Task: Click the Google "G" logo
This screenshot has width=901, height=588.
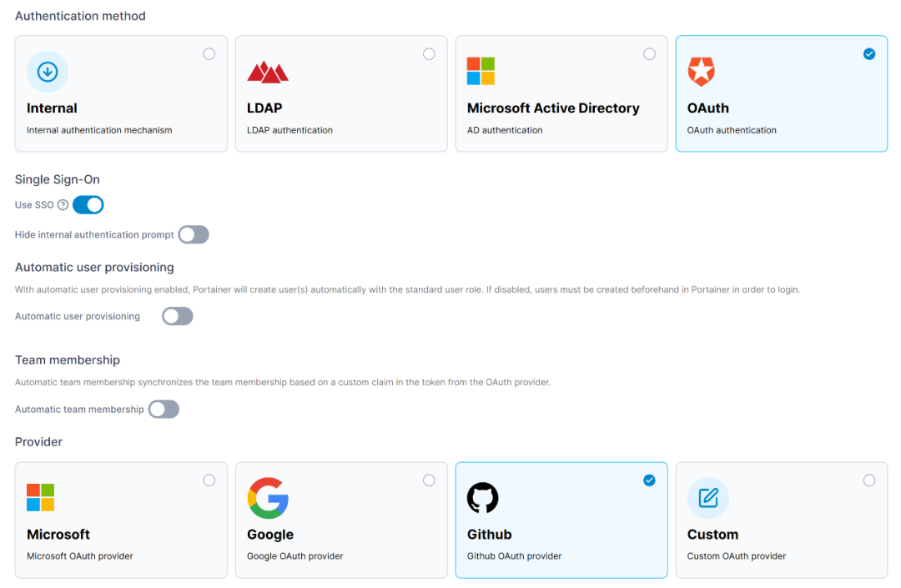Action: click(268, 498)
